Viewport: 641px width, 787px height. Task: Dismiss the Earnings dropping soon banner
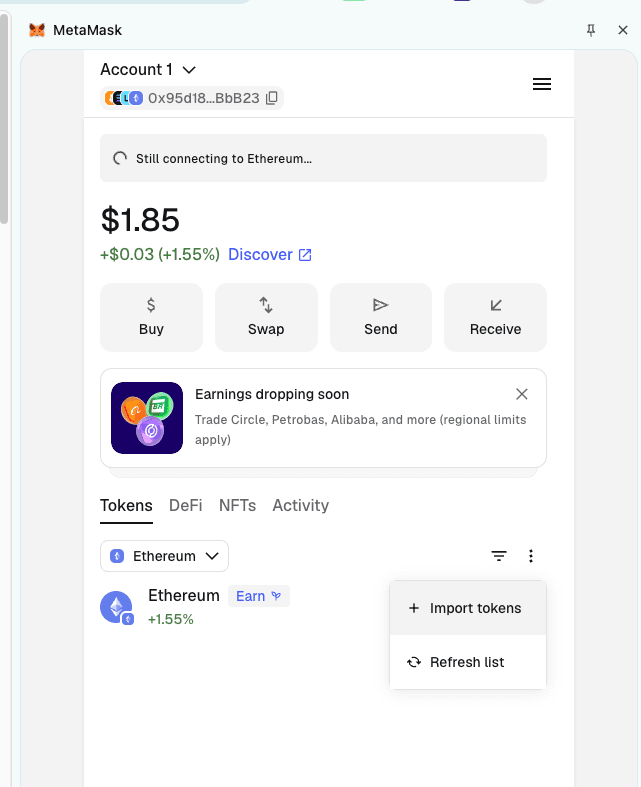point(522,394)
